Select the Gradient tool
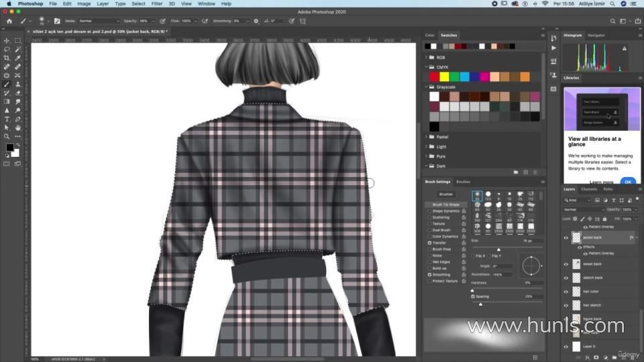This screenshot has width=644, height=362. click(x=7, y=102)
